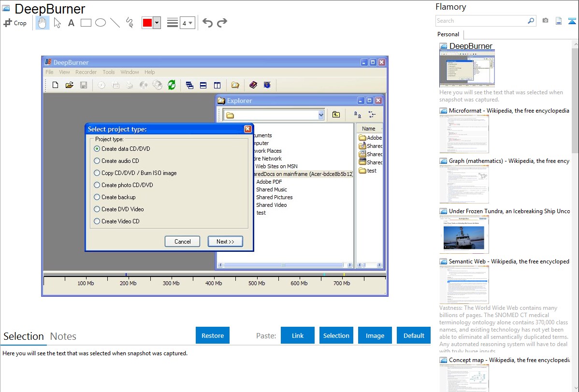Click the red color swatch
The height and width of the screenshot is (392, 579).
coord(147,23)
